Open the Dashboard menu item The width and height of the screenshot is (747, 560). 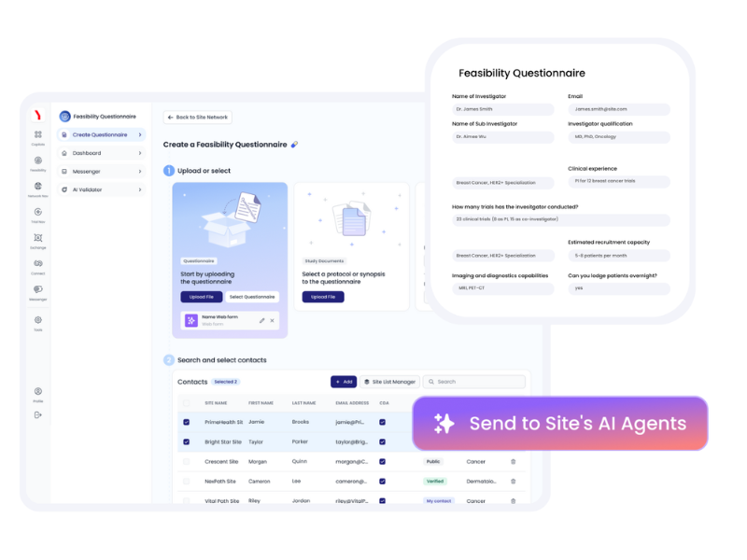point(101,153)
